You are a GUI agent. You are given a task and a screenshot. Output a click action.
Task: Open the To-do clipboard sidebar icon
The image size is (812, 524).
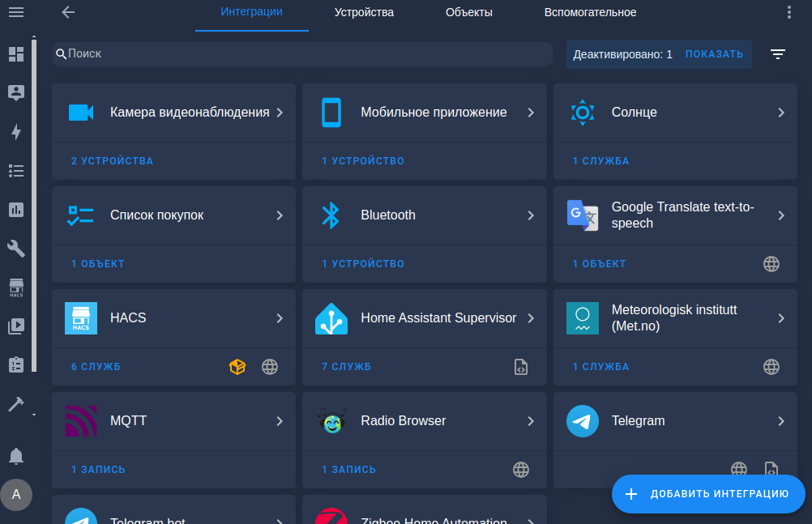(x=16, y=365)
